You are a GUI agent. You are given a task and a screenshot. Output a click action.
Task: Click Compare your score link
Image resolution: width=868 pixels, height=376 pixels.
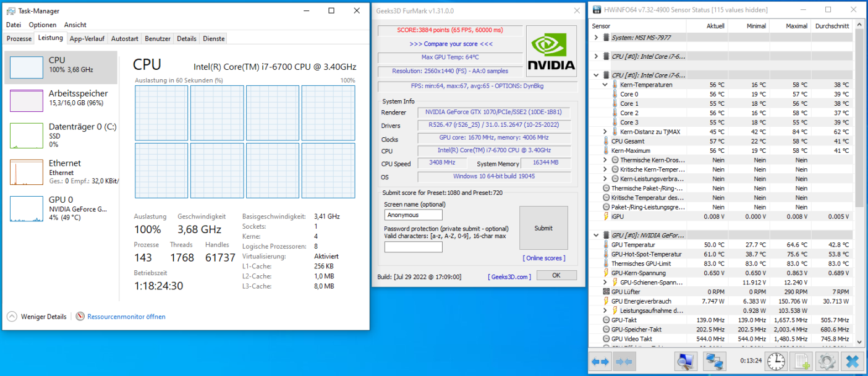pyautogui.click(x=451, y=44)
